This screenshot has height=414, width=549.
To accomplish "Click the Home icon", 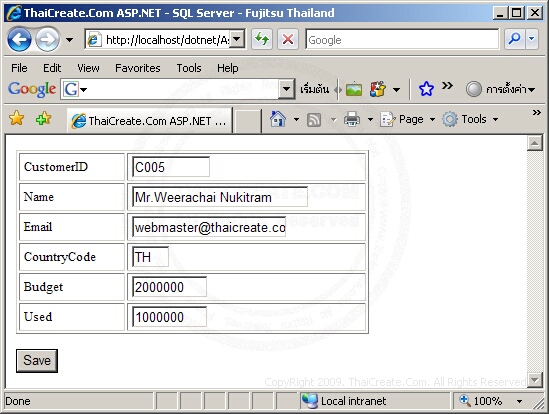I will [x=278, y=119].
